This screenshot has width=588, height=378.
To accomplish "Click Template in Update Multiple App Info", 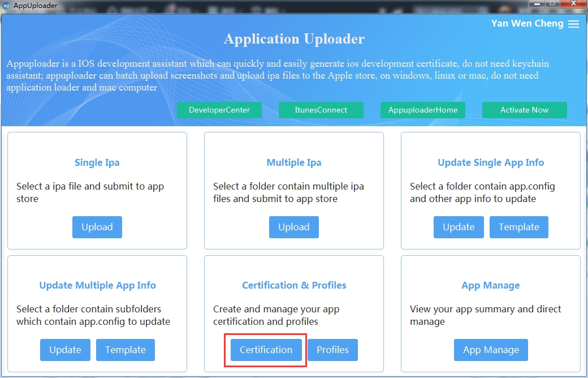I will pos(126,350).
